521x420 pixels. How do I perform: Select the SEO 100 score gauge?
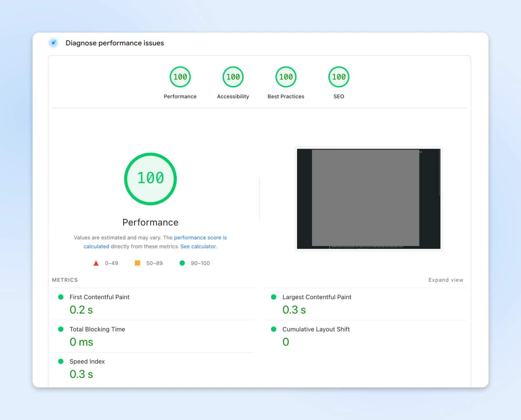[339, 77]
